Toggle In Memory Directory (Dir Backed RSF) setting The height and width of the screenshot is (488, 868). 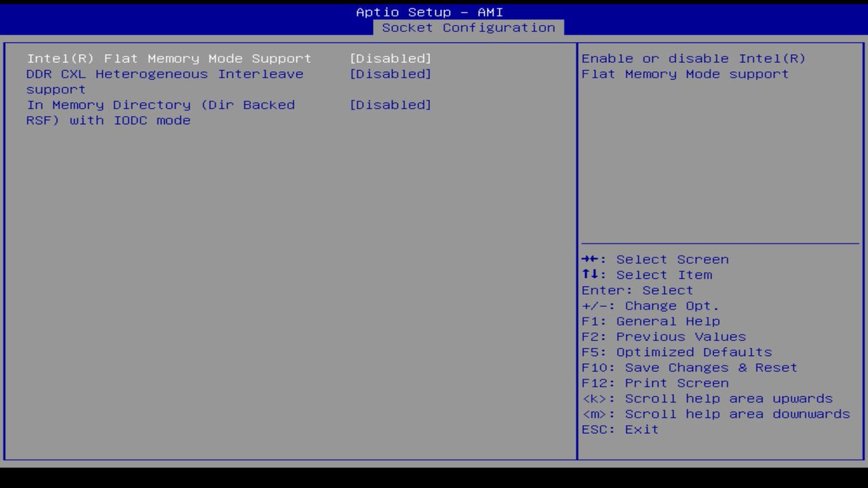(x=391, y=105)
